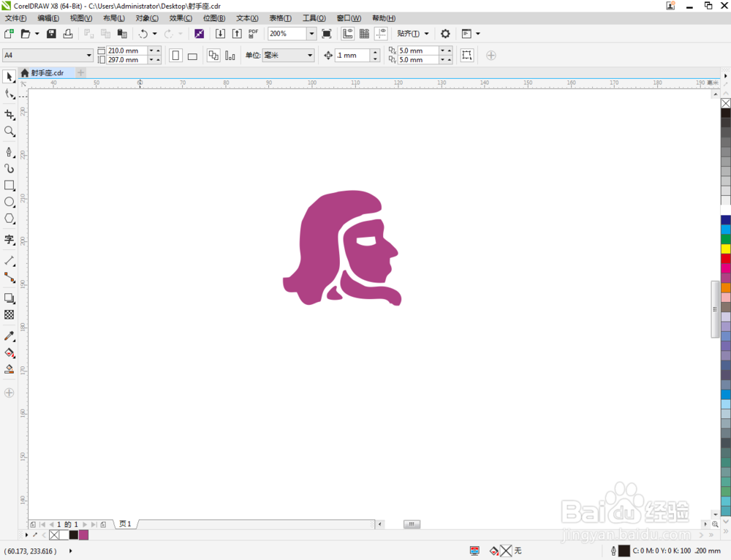The height and width of the screenshot is (560, 731).
Task: Select the Artistic Media tool
Action: [x=9, y=168]
